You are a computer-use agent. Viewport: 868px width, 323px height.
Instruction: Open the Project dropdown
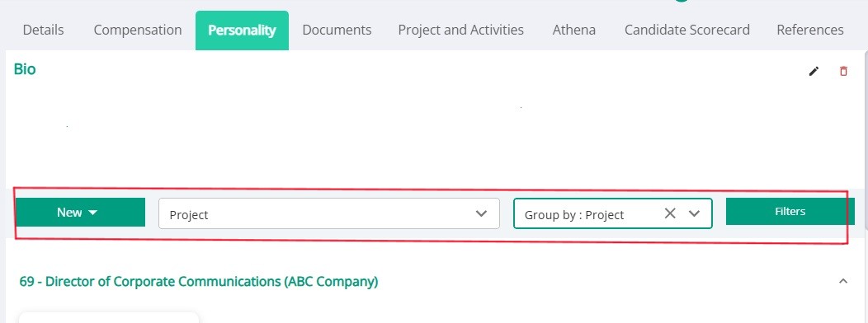tap(329, 213)
